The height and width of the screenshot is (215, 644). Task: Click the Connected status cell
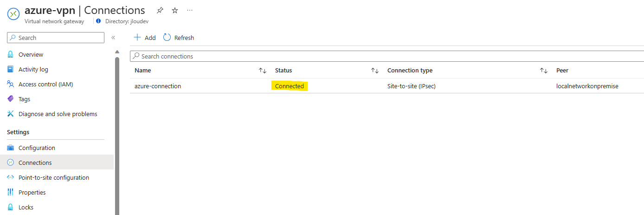click(290, 86)
